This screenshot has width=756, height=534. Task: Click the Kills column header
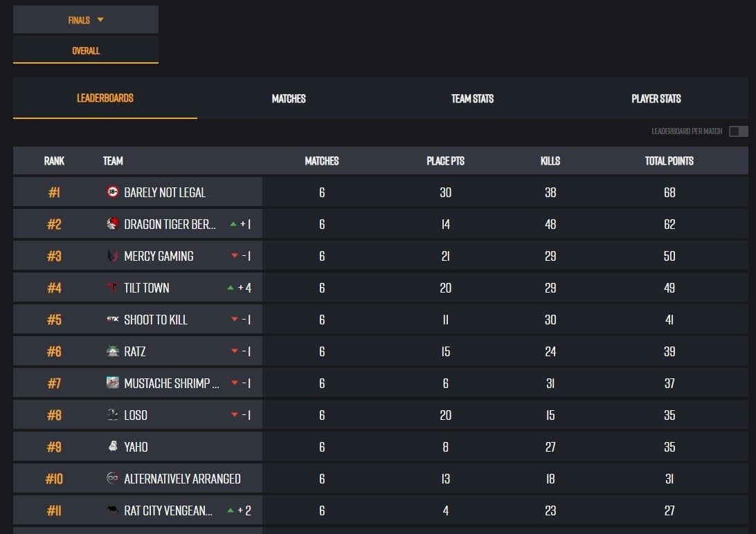coord(550,161)
